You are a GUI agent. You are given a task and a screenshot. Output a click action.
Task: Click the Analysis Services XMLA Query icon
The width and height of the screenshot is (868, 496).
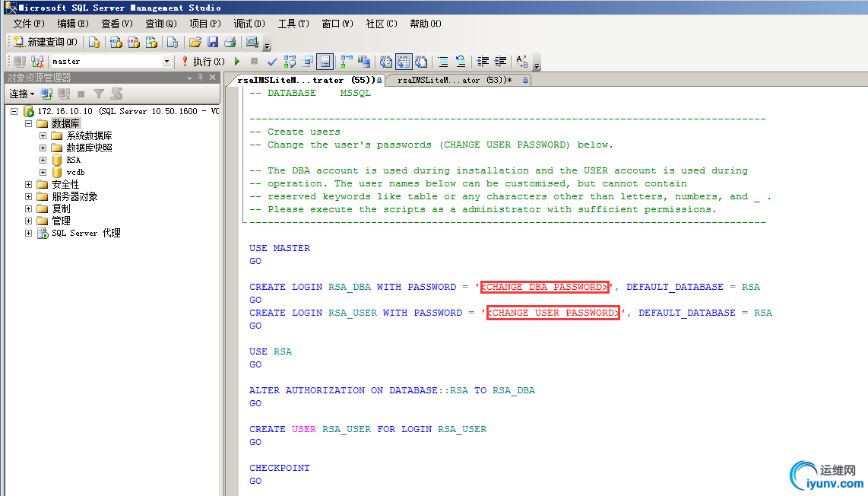point(151,42)
